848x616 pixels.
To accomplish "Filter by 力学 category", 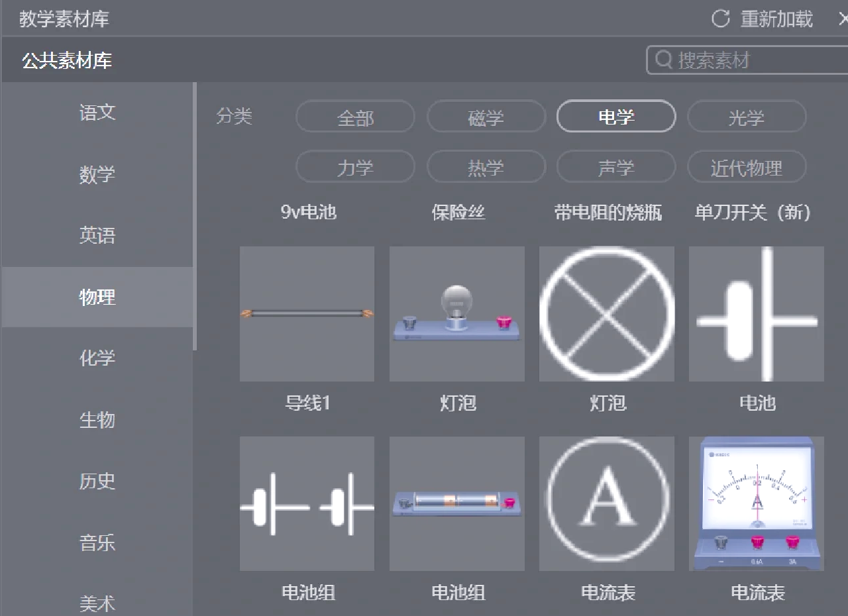I will 355,168.
